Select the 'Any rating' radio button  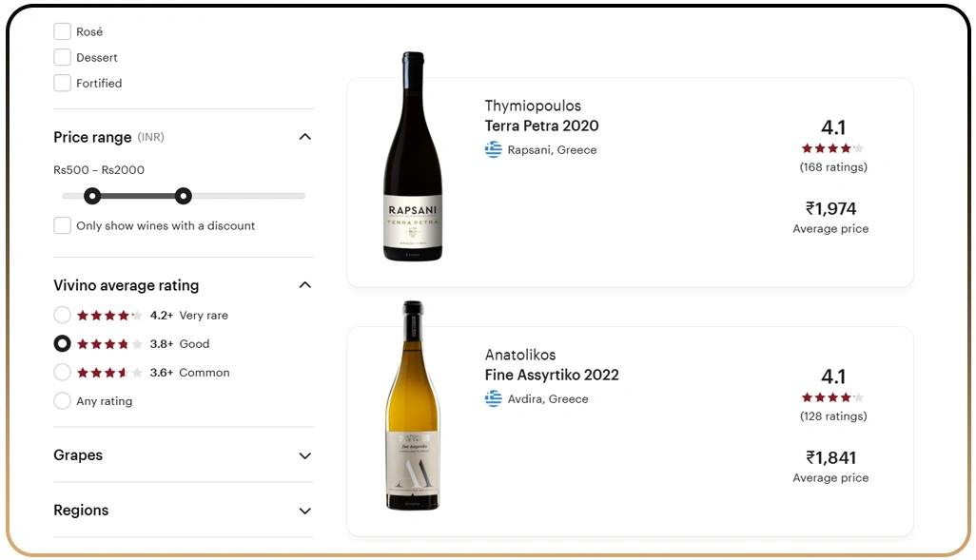tap(62, 401)
